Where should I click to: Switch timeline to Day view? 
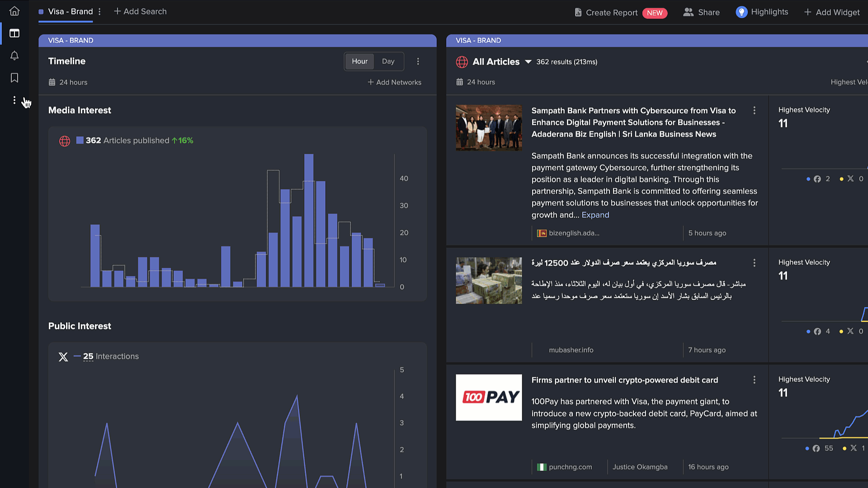[x=388, y=61]
